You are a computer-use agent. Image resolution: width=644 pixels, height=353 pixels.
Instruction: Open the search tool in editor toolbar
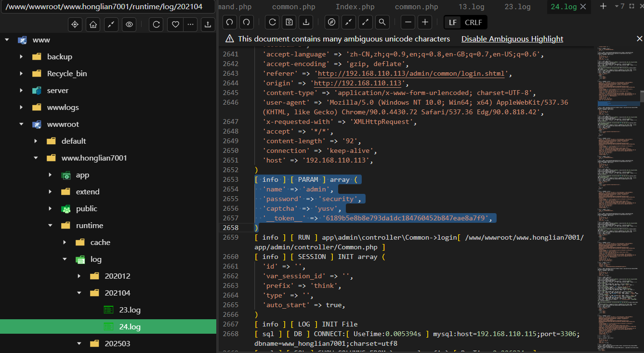click(x=382, y=22)
